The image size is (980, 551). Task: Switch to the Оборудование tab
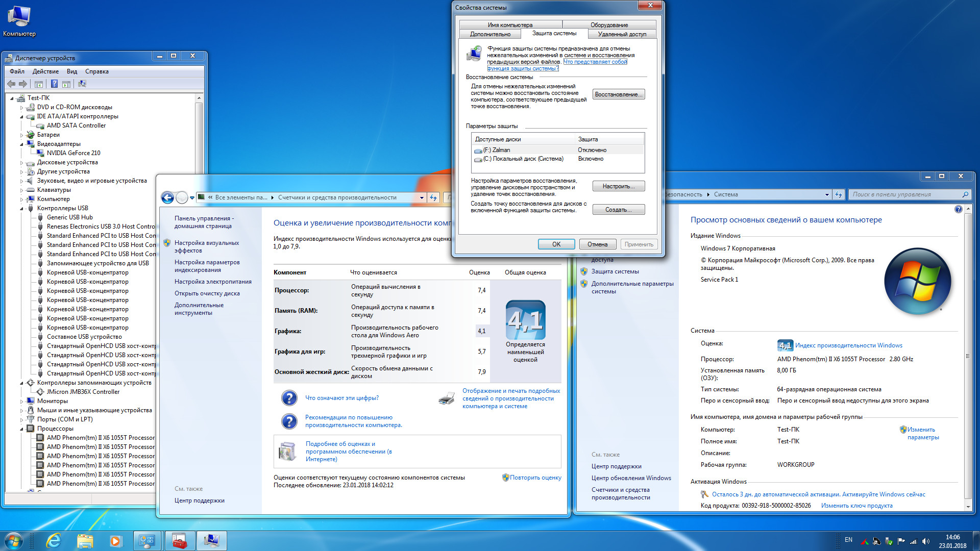tap(609, 24)
